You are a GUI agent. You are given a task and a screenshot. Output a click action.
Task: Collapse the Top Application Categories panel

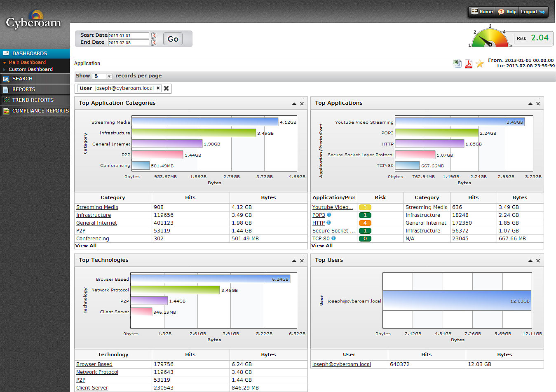tap(294, 103)
